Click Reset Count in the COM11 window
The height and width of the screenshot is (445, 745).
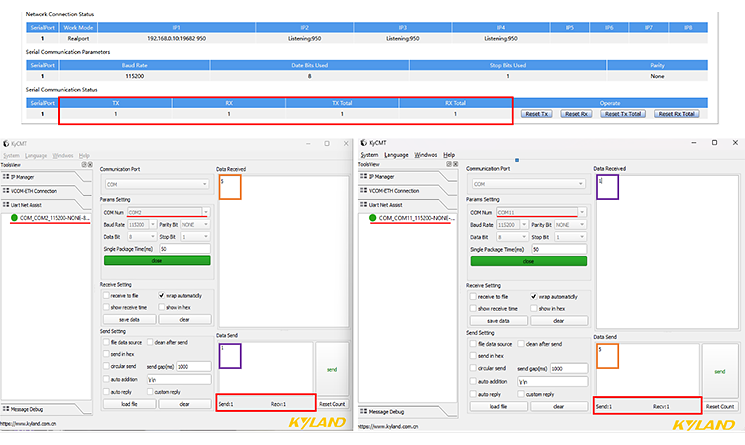click(x=720, y=407)
